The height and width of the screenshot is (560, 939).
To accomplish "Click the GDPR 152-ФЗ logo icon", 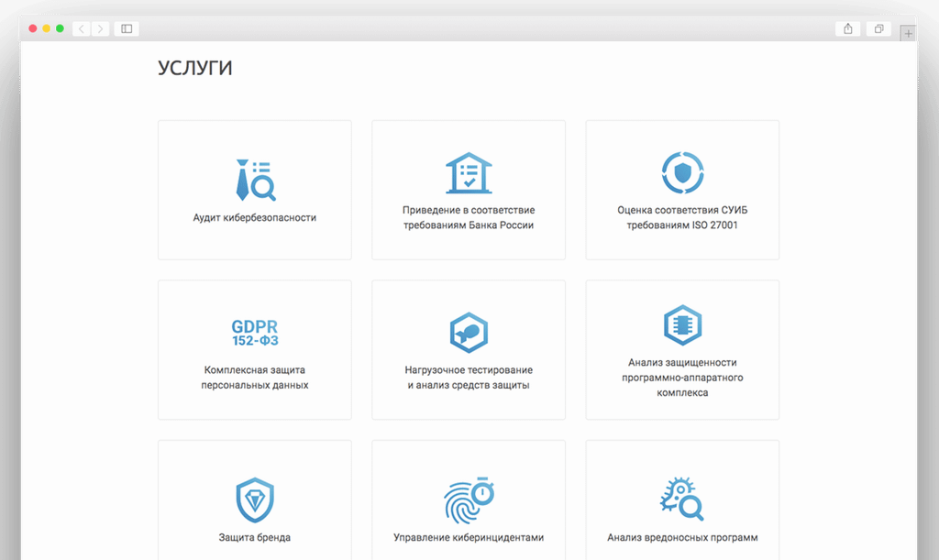I will [x=255, y=333].
